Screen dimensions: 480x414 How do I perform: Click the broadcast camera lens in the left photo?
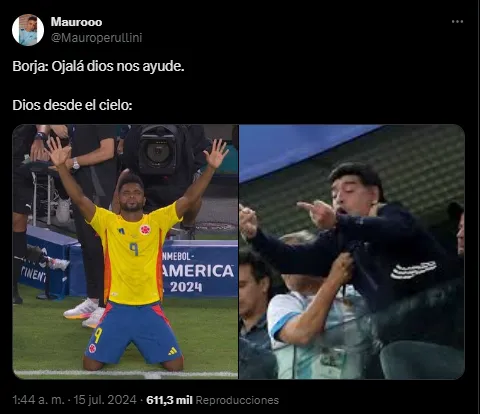(157, 152)
